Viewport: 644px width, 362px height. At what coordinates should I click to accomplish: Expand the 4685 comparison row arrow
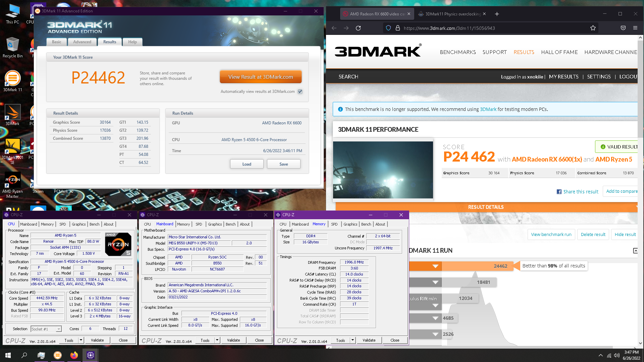[x=435, y=318]
